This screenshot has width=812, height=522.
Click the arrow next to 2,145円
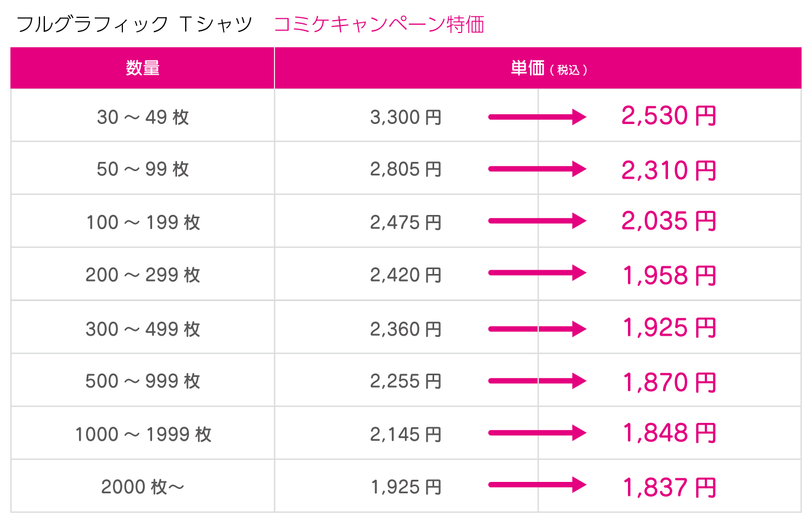(x=536, y=433)
